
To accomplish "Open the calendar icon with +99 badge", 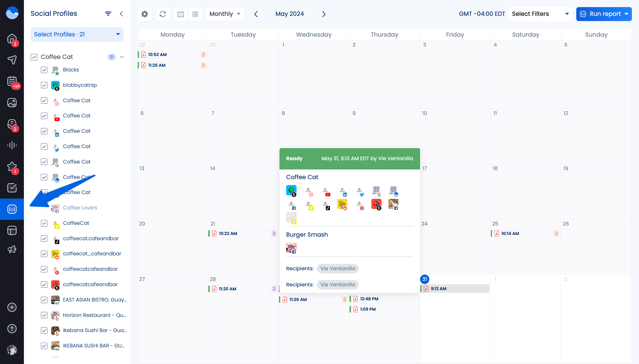I will pos(12,81).
